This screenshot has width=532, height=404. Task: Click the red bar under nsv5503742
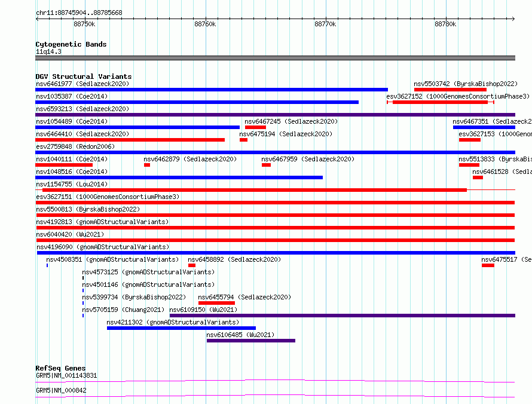tap(450, 90)
